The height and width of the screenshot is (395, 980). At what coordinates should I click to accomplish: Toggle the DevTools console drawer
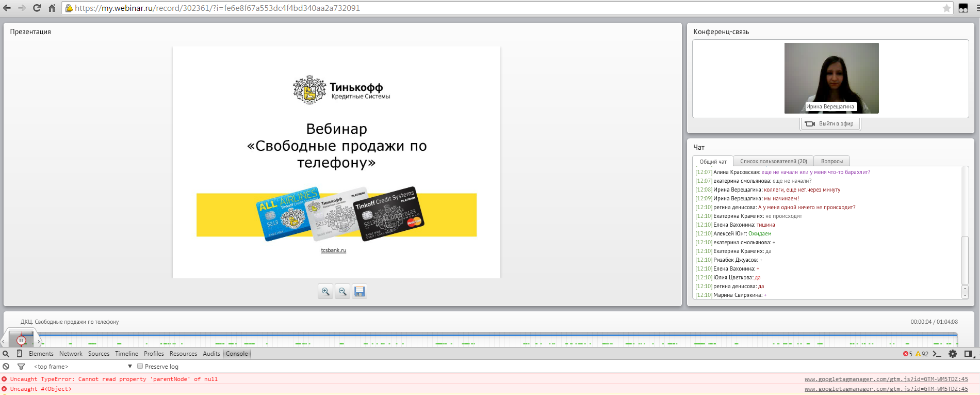(937, 354)
